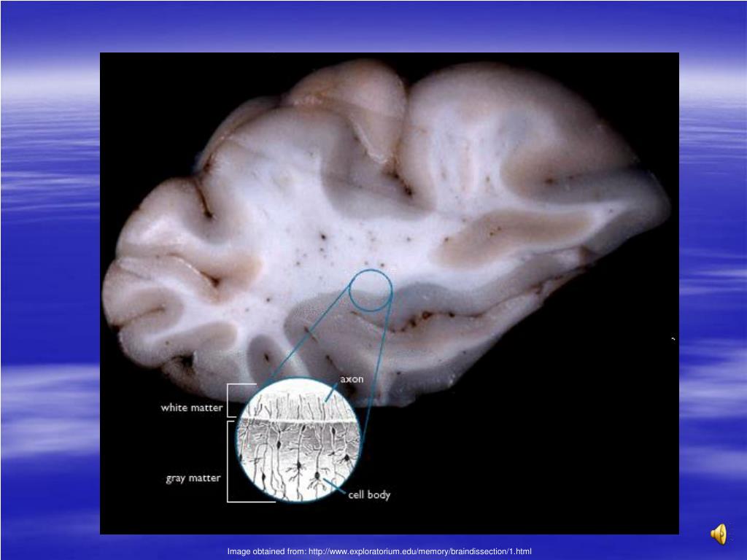Screen dimensions: 747x560
Task: Click the circular neuron magnification inset
Action: pos(298,440)
